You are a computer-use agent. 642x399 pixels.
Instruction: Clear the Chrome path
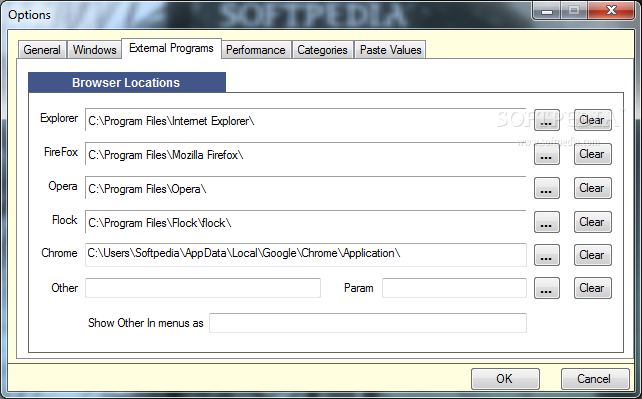(592, 255)
